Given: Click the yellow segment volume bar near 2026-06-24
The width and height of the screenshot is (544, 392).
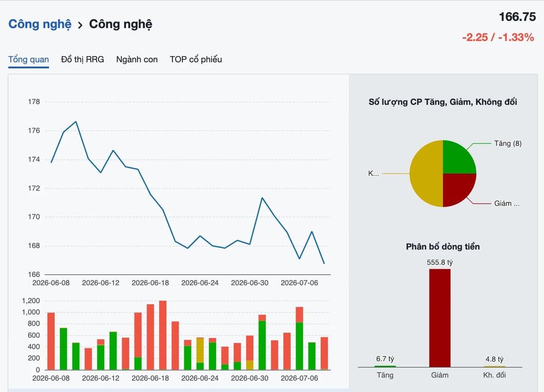Looking at the screenshot, I should pos(200,351).
